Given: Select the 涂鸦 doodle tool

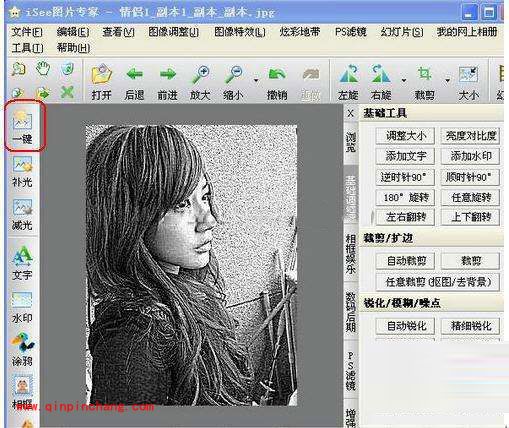Looking at the screenshot, I should coord(22,349).
